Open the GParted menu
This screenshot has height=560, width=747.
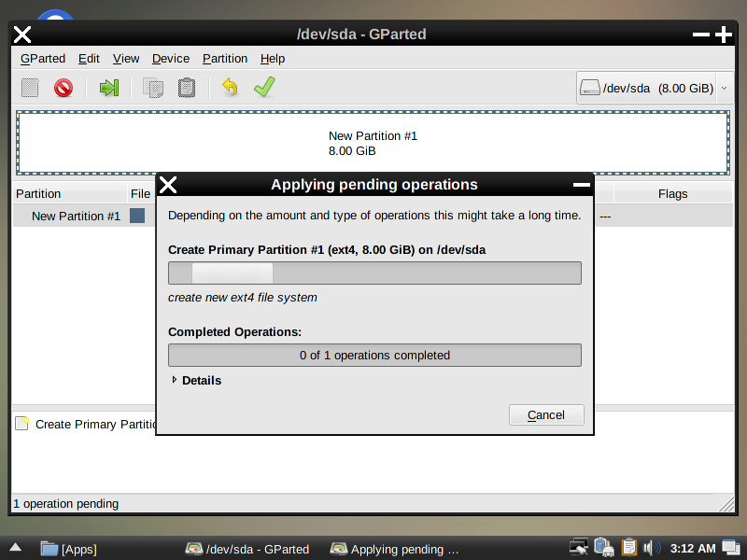(x=43, y=59)
